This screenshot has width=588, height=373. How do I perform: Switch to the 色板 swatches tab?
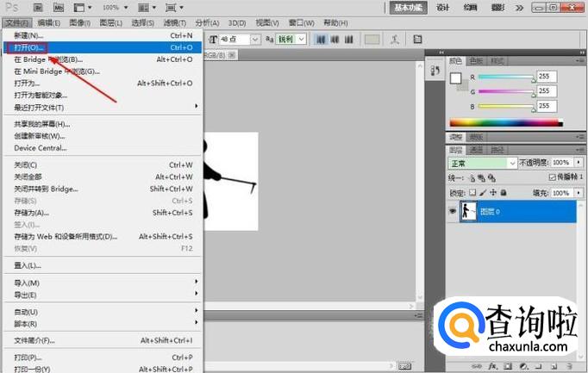tap(476, 60)
